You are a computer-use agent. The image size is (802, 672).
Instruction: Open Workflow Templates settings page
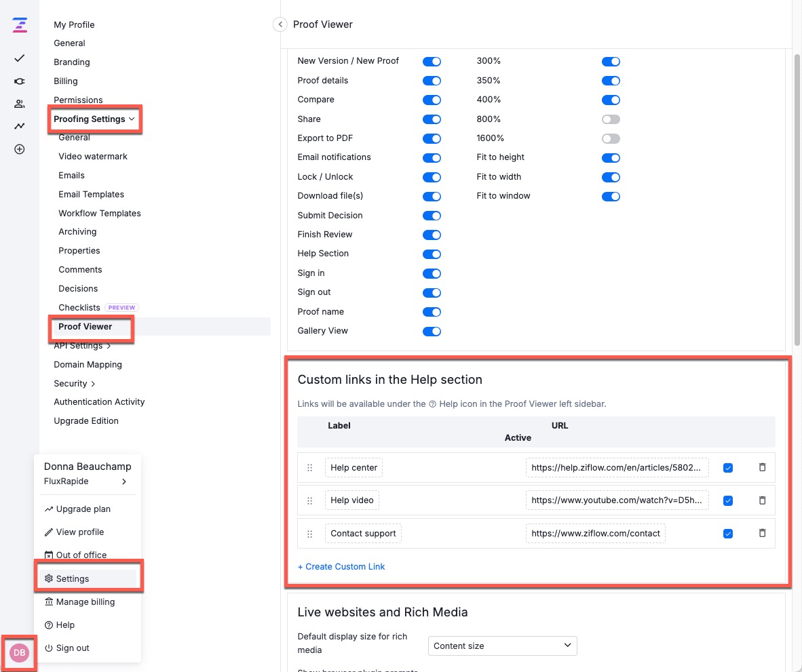(100, 213)
